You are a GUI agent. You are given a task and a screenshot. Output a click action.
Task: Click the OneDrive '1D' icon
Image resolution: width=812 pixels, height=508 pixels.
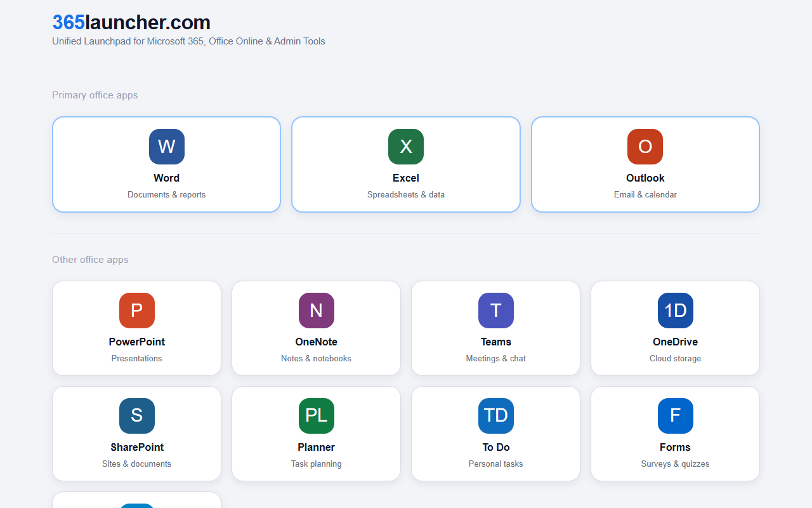click(x=676, y=311)
